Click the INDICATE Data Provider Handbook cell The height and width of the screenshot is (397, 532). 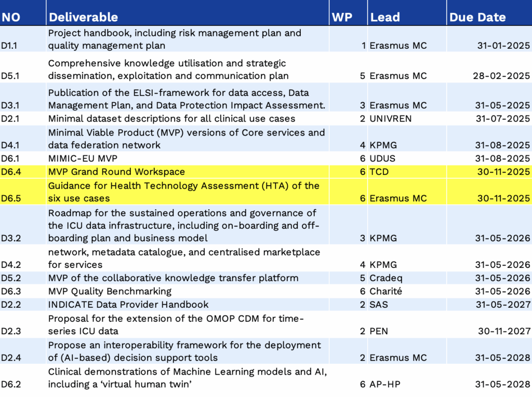[128, 305]
